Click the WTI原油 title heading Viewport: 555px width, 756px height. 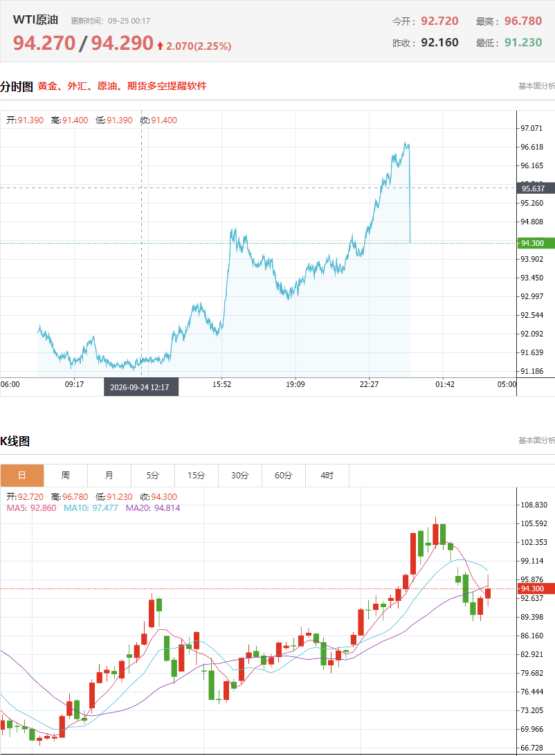tap(36, 20)
